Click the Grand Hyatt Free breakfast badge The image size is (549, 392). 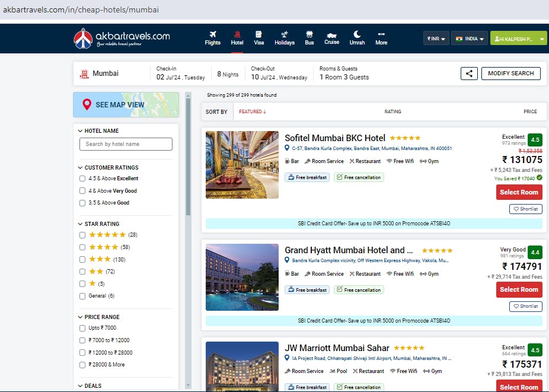pyautogui.click(x=307, y=290)
